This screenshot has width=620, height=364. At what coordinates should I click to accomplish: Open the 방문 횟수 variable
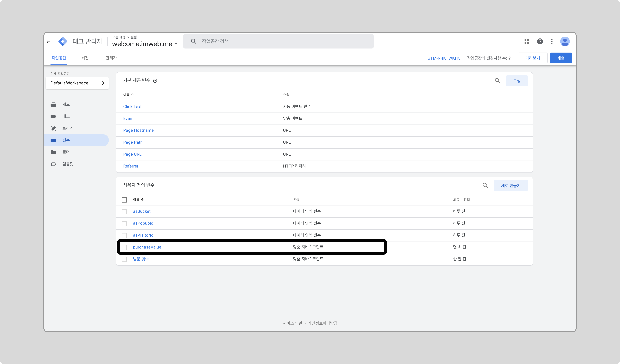click(141, 259)
